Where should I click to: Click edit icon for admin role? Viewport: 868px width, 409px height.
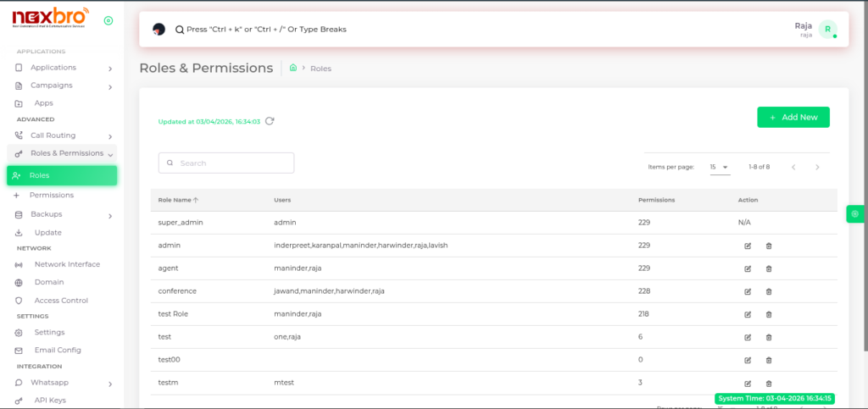pyautogui.click(x=748, y=246)
